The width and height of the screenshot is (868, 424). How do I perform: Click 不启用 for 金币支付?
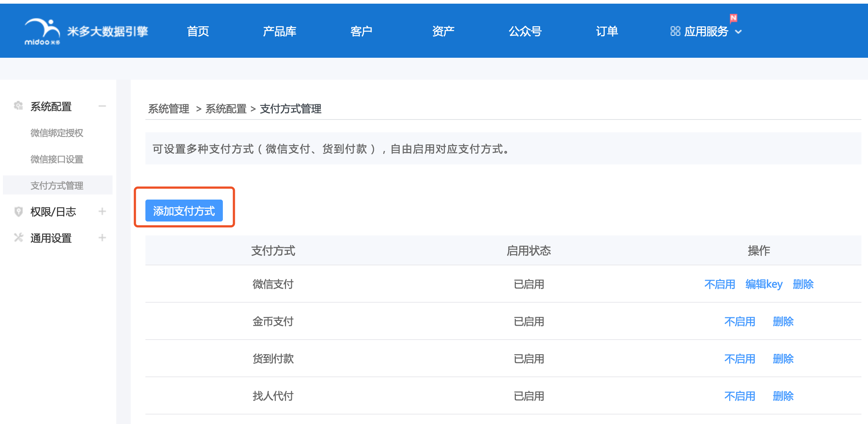740,321
